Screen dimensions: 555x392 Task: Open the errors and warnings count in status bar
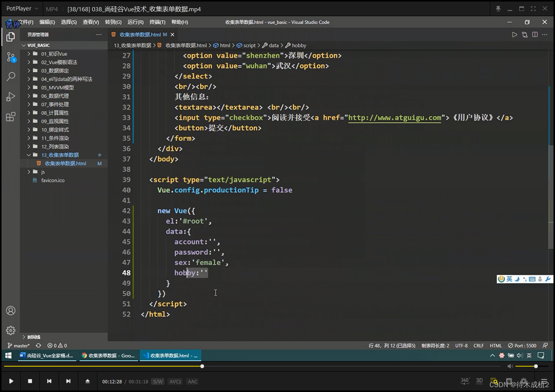[x=57, y=345]
